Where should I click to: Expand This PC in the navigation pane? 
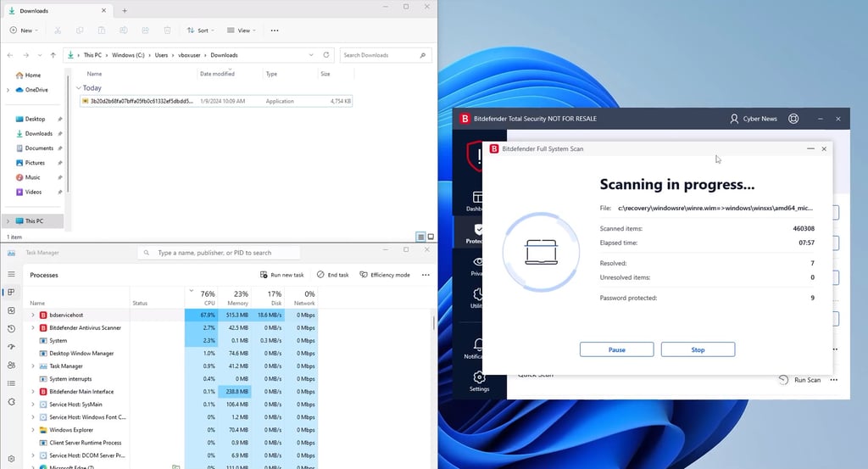8,221
